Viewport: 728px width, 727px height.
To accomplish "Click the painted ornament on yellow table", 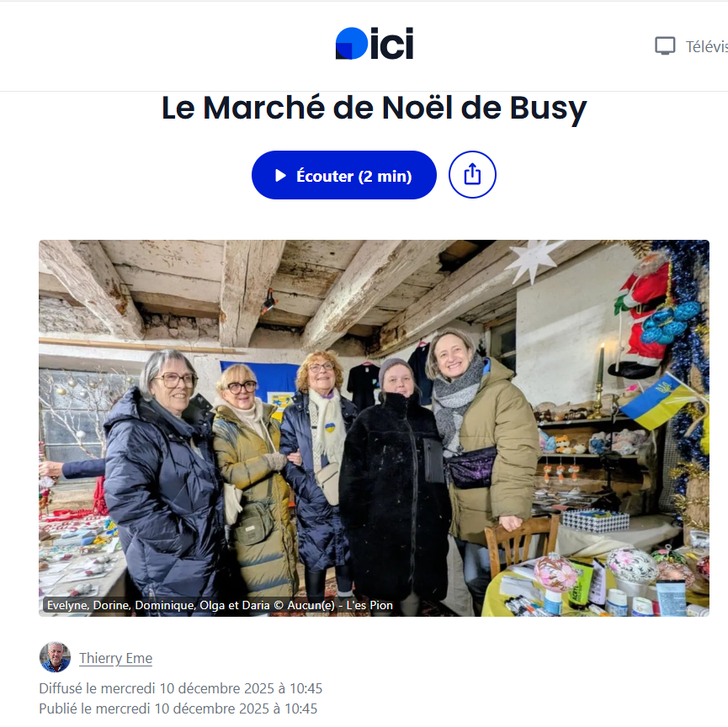I will point(555,574).
